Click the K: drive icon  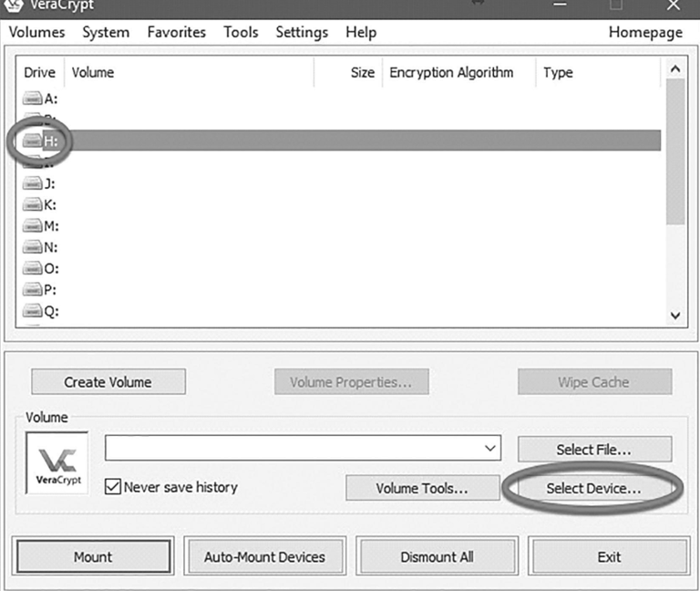click(32, 204)
